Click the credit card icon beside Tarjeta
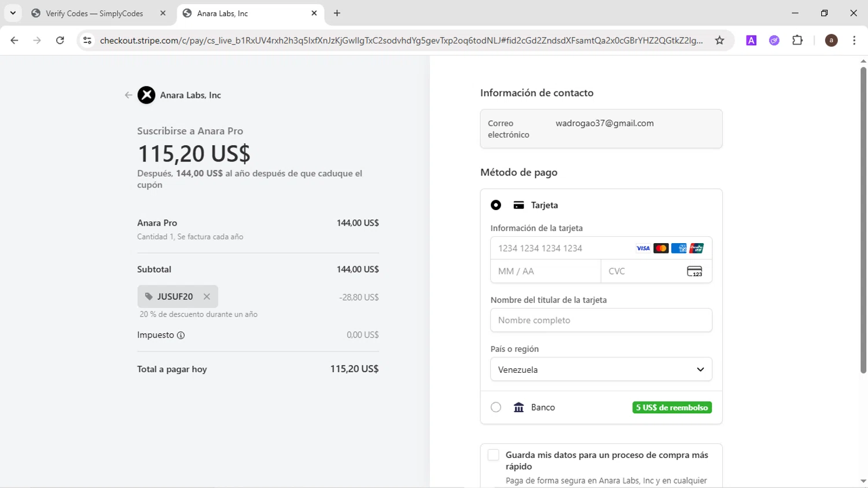The width and height of the screenshot is (868, 488). click(518, 205)
